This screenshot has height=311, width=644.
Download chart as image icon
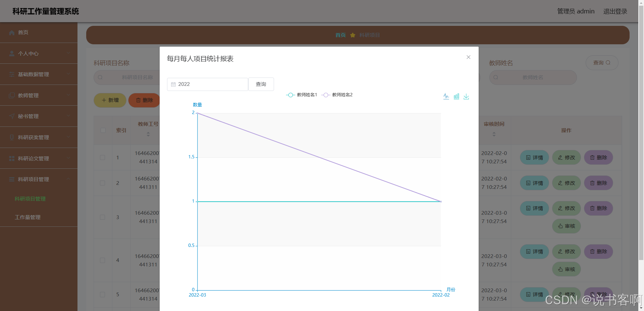[x=466, y=97]
